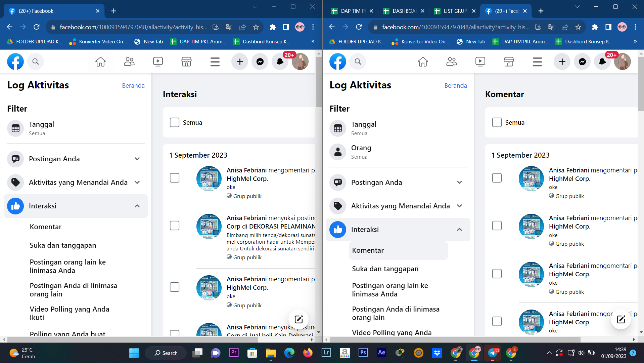Image resolution: width=644 pixels, height=363 pixels.
Task: Expand Postingan Anda in the right window
Action: (398, 183)
